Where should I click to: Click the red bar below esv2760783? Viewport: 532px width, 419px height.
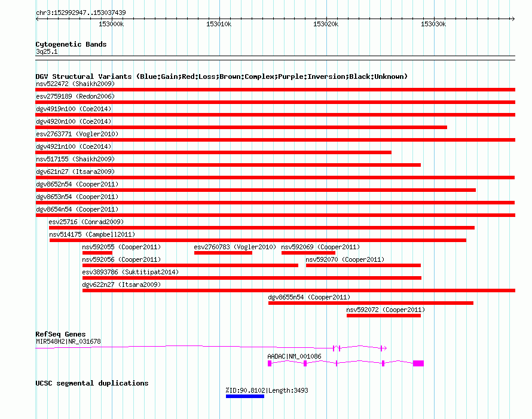[223, 253]
